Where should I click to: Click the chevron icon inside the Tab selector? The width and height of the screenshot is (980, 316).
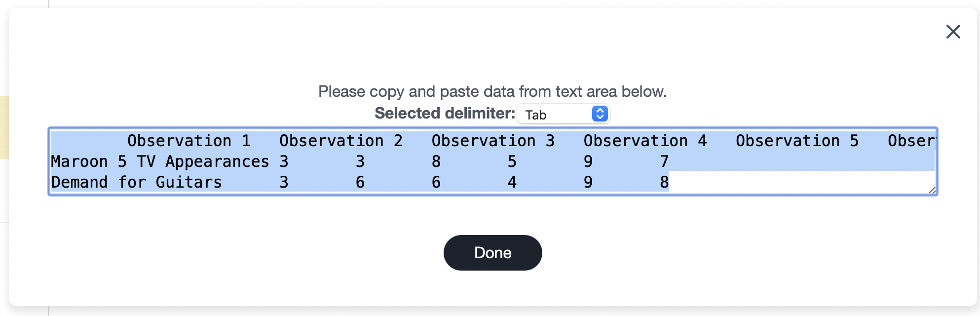click(x=600, y=114)
